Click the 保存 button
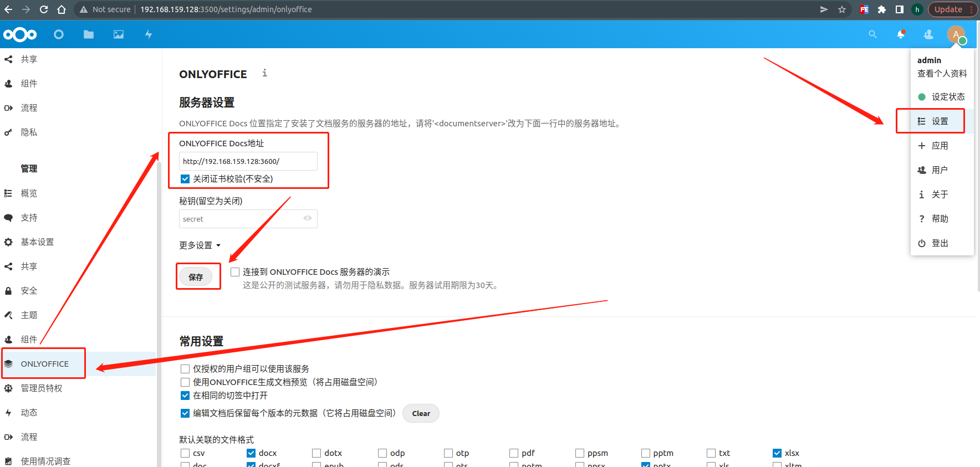This screenshot has width=980, height=467. point(196,277)
